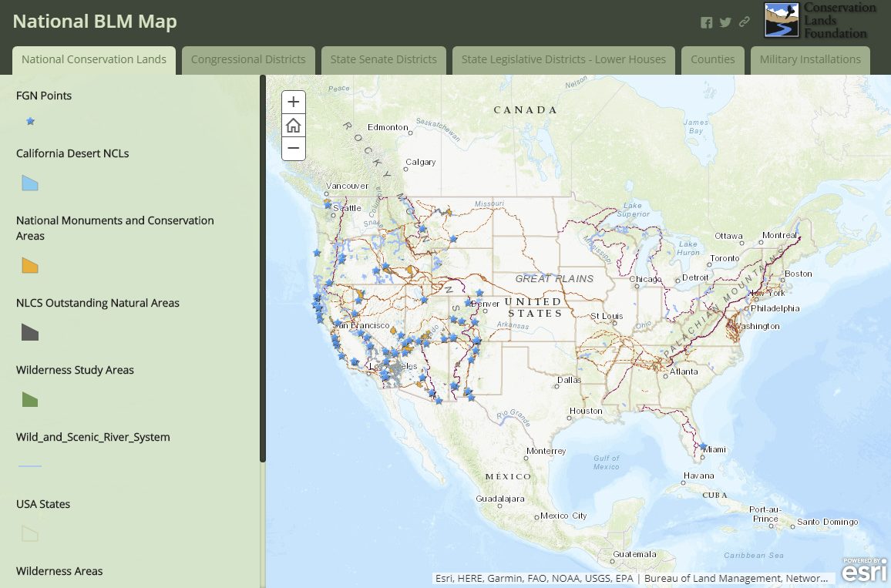Click the green Wilderness Study Areas swatch
891x588 pixels.
click(30, 399)
